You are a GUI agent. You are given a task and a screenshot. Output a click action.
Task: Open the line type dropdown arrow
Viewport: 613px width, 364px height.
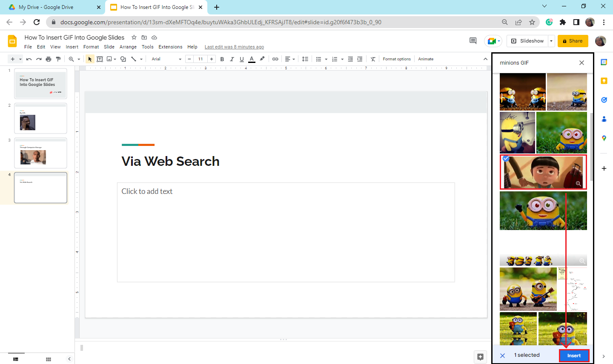[x=141, y=59]
